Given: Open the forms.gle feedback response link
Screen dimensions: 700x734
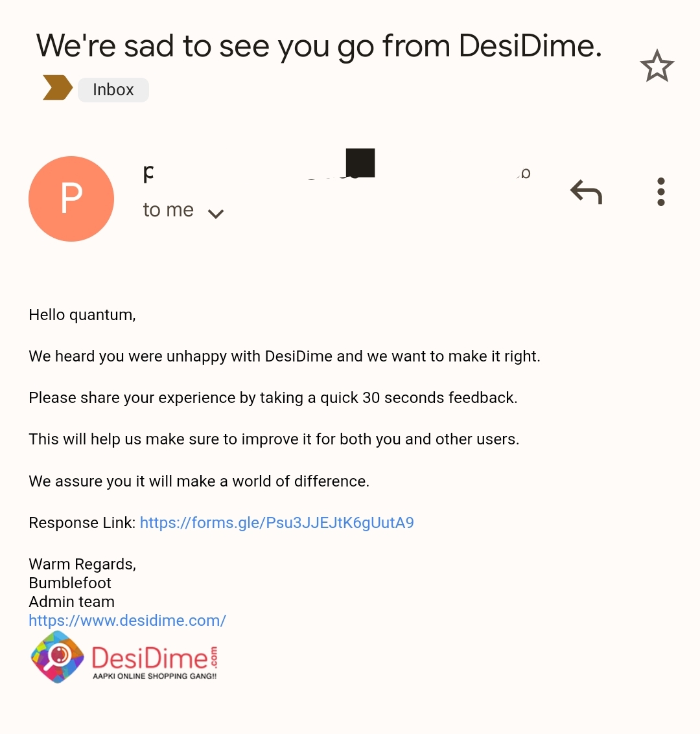Looking at the screenshot, I should tap(277, 523).
